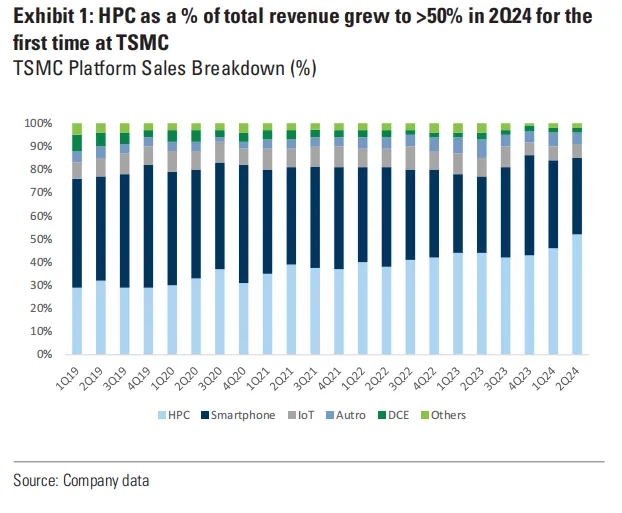Click the 2Q22 x-axis label
The width and height of the screenshot is (622, 513).
point(378,379)
